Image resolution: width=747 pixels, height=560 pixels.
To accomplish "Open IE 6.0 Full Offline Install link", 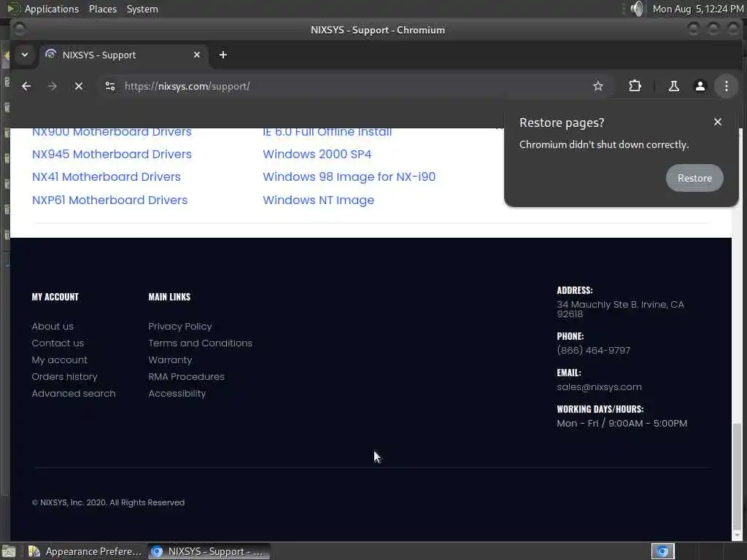I will click(x=327, y=132).
